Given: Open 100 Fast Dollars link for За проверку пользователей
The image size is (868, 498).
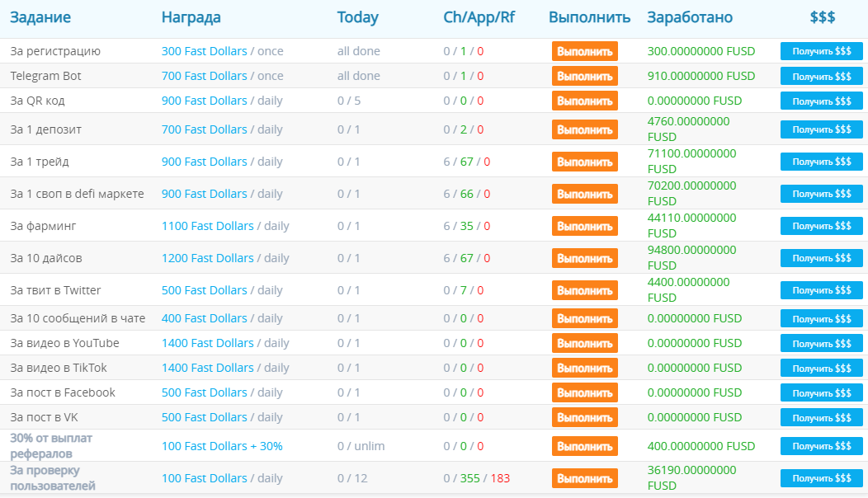Looking at the screenshot, I should coord(205,478).
